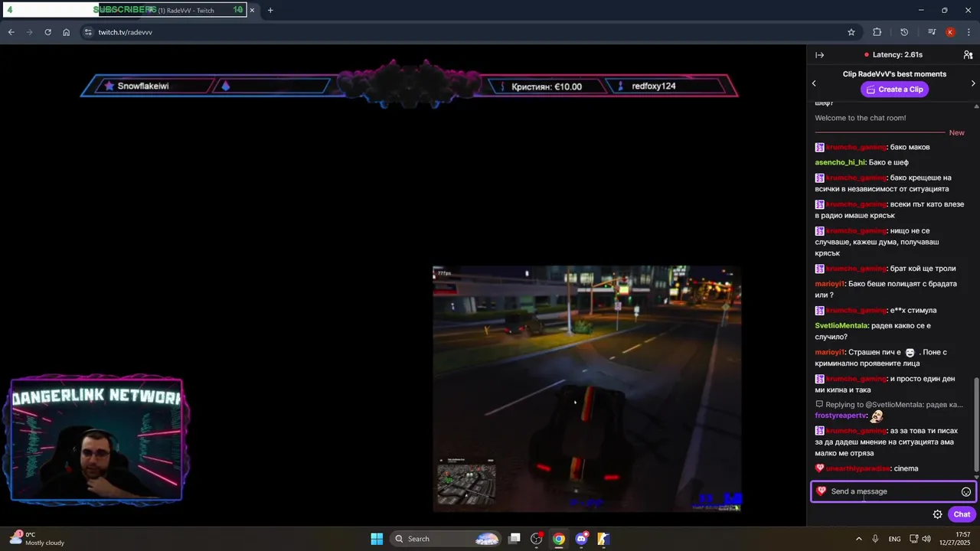Viewport: 980px width, 551px height.
Task: Show hidden system tray icons
Action: 858,539
